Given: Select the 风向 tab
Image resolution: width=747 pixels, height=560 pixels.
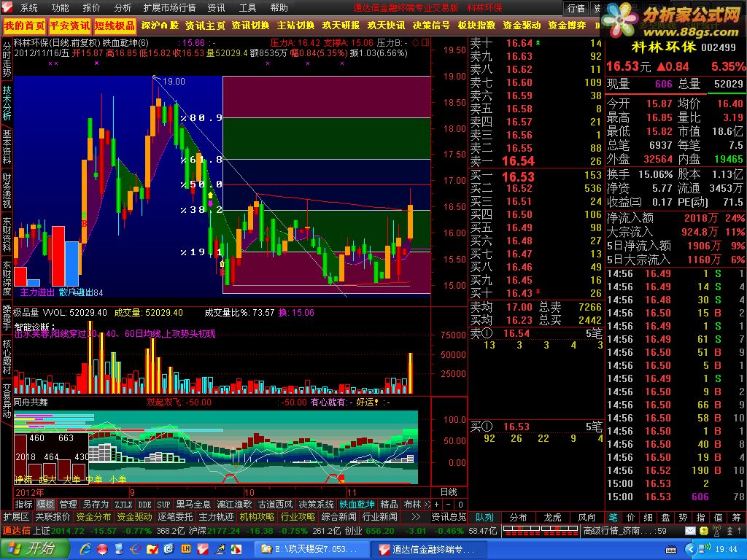Looking at the screenshot, I should coord(587,517).
